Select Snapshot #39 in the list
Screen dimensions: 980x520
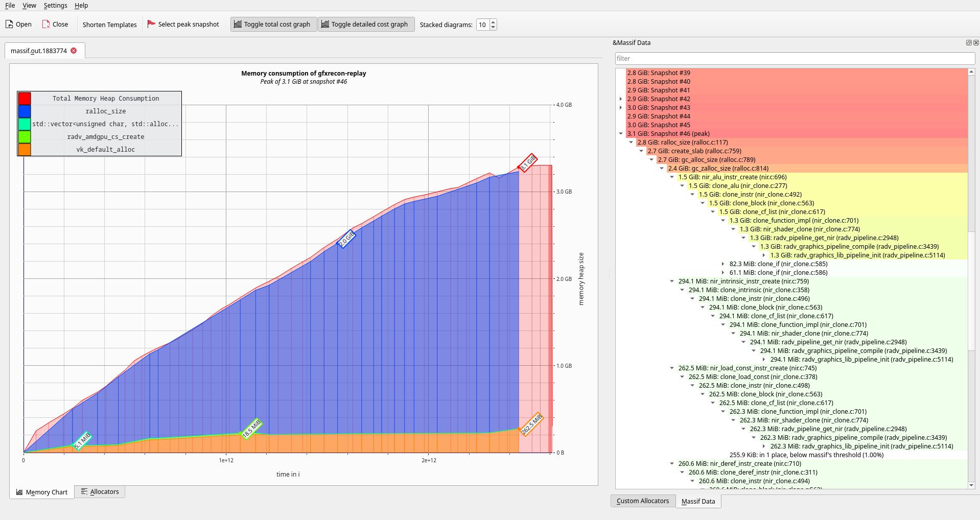658,73
